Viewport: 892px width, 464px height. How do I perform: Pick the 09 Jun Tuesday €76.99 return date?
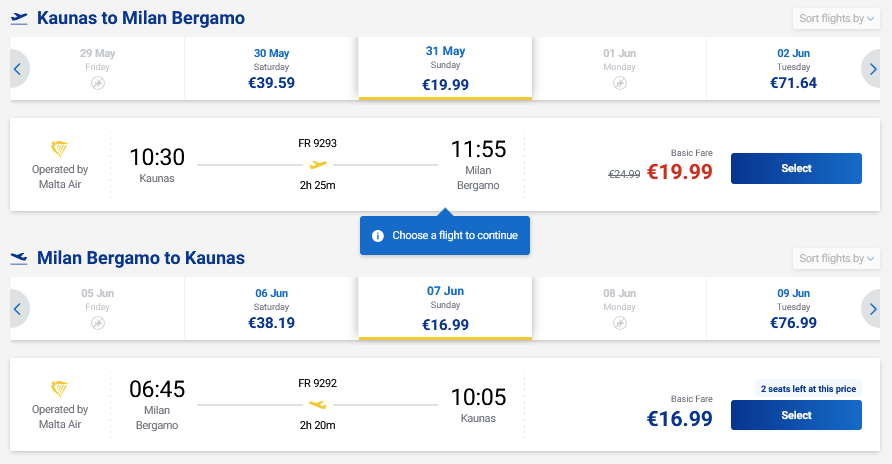pos(793,308)
